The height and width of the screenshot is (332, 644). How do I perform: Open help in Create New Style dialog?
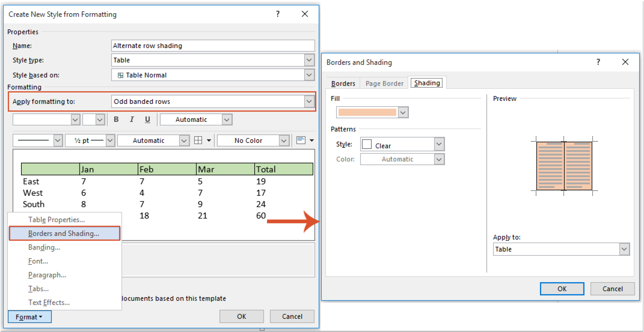(278, 14)
